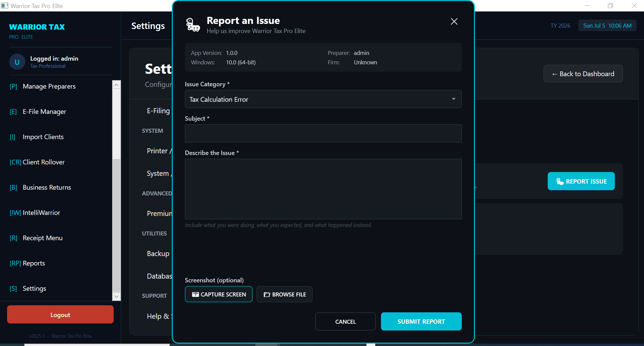Open Manage Preparers in sidebar
This screenshot has width=644, height=346.
coord(56,87)
